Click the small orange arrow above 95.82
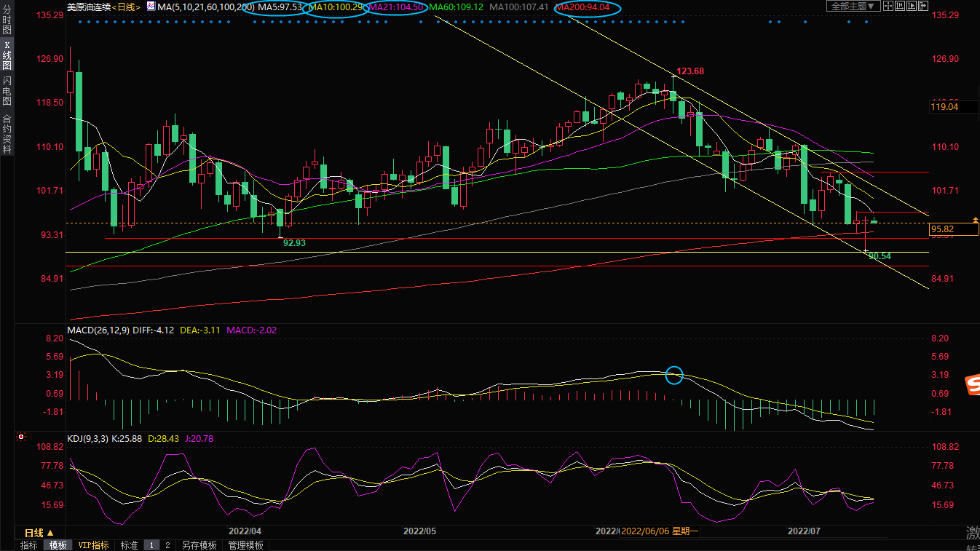Screen dimensions: 980x551 975,219
